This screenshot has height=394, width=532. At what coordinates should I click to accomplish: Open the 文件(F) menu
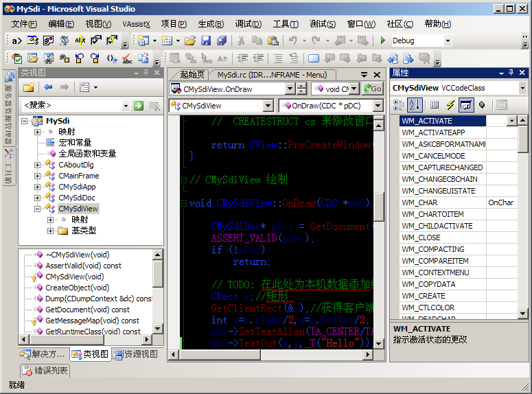click(24, 24)
